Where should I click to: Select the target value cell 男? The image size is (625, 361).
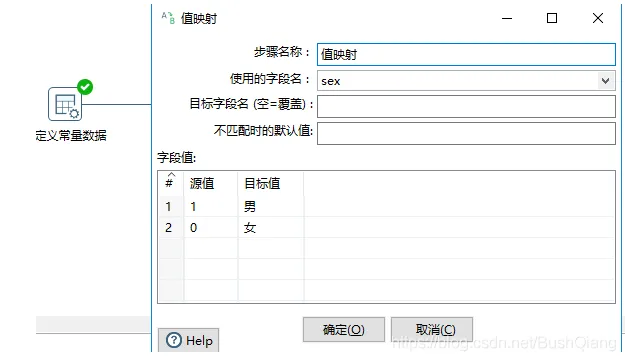click(x=271, y=206)
